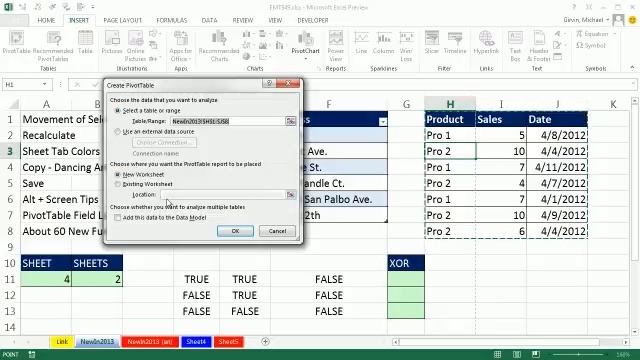Select the column H header

[x=450, y=104]
